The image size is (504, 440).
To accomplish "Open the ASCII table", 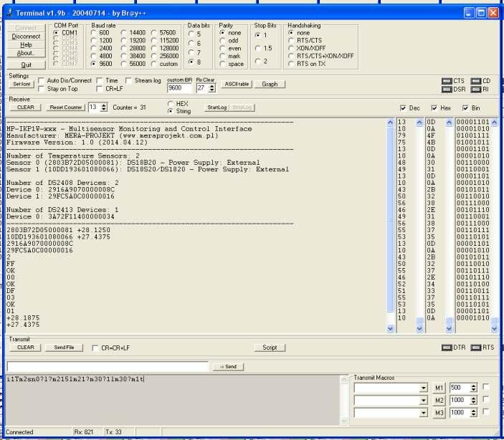I will [x=237, y=85].
